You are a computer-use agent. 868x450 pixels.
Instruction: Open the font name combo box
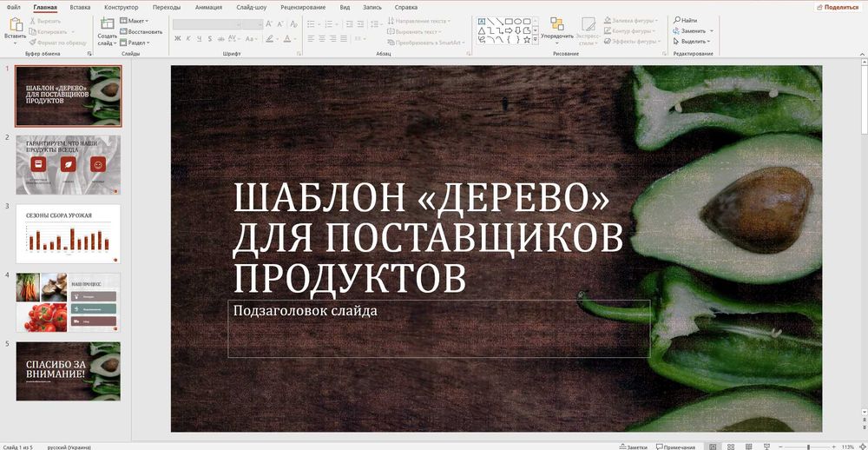point(207,23)
